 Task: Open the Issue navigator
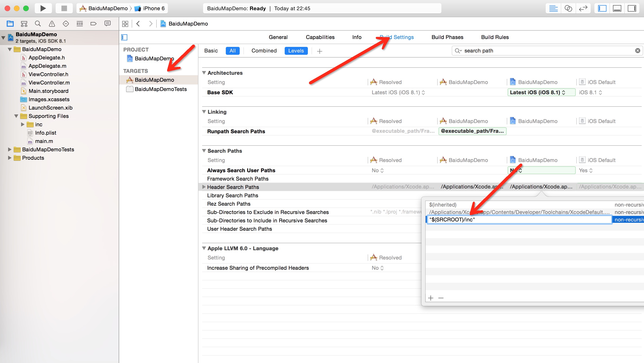52,24
